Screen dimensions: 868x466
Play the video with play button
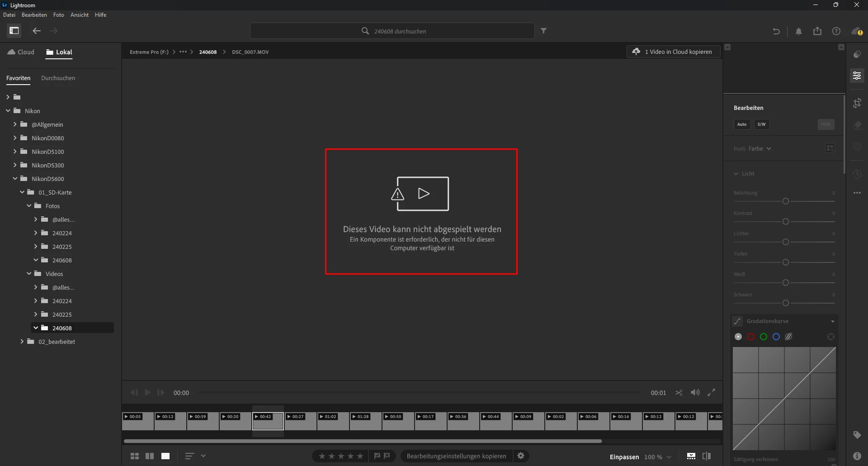pos(147,393)
